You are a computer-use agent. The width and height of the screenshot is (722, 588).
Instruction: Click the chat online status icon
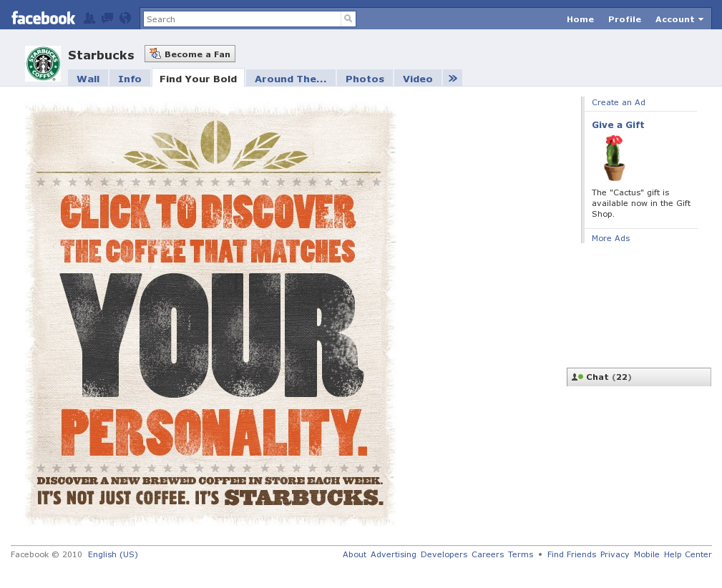point(577,377)
